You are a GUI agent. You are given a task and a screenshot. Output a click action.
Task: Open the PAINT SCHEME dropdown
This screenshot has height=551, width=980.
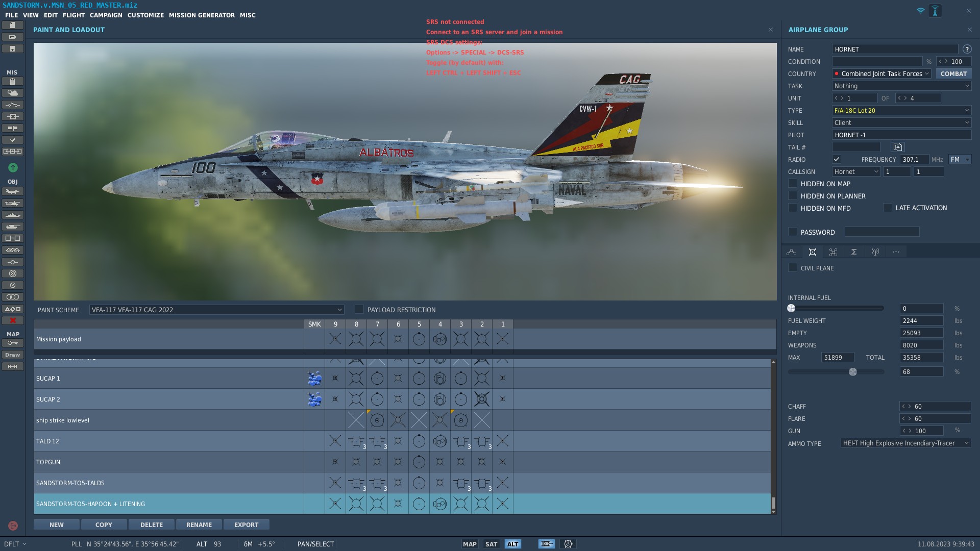pos(216,310)
